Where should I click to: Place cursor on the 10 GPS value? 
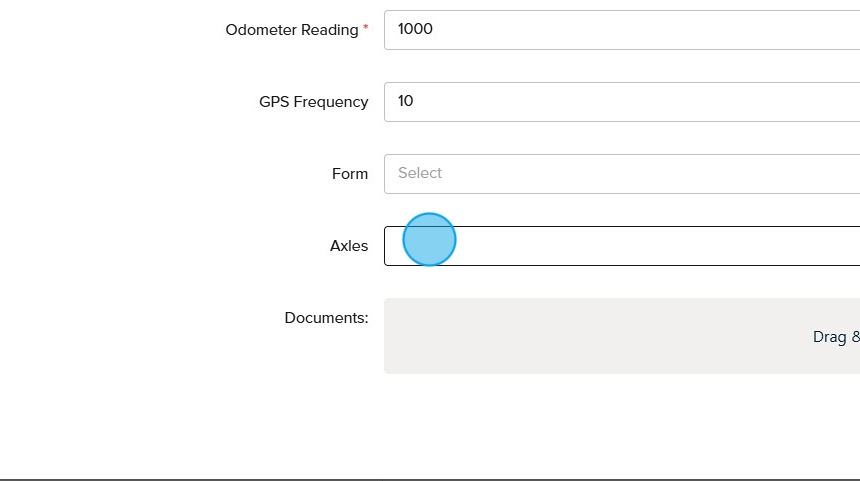[406, 101]
